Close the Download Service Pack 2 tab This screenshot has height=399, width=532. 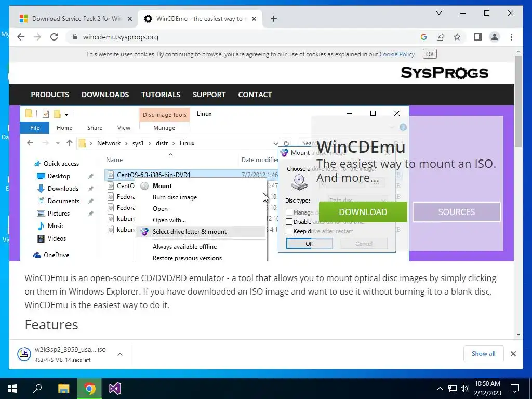click(129, 19)
